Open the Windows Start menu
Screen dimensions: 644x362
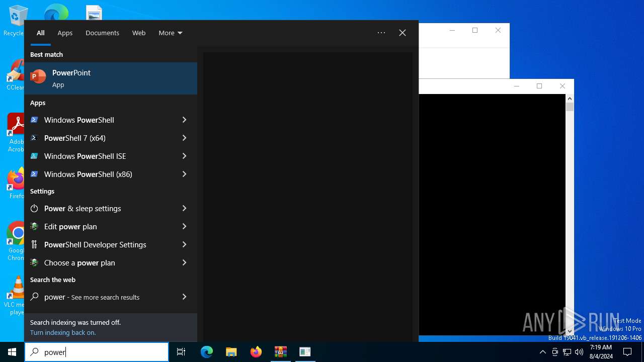click(x=12, y=352)
